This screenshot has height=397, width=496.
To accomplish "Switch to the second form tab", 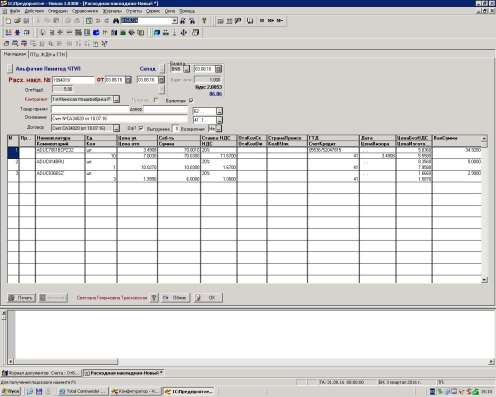I will point(48,54).
